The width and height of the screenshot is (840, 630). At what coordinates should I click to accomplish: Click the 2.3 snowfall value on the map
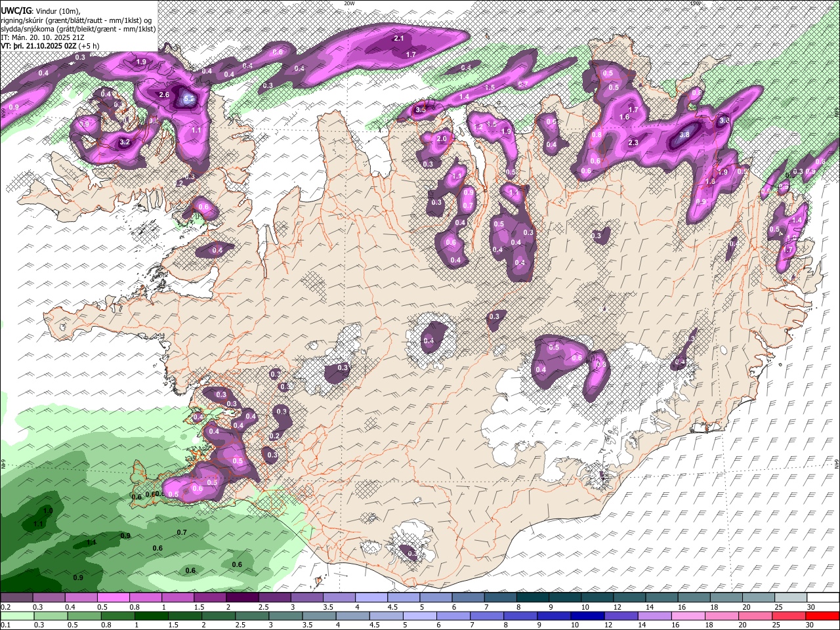633,142
